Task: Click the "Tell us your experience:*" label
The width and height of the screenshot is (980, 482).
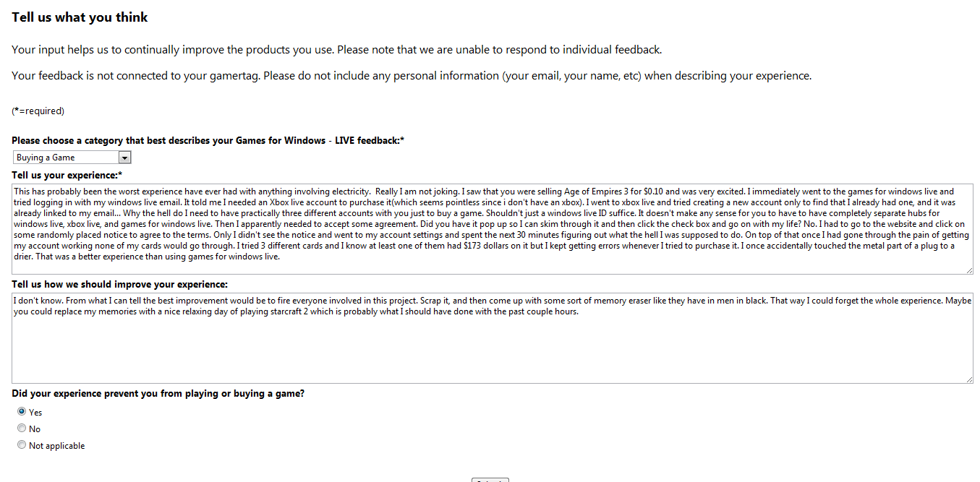Action: tap(67, 175)
